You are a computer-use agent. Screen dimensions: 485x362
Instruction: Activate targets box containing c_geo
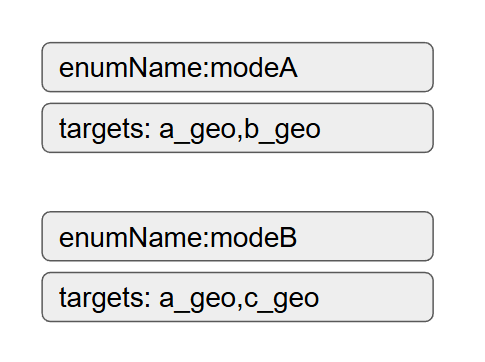[x=237, y=297]
